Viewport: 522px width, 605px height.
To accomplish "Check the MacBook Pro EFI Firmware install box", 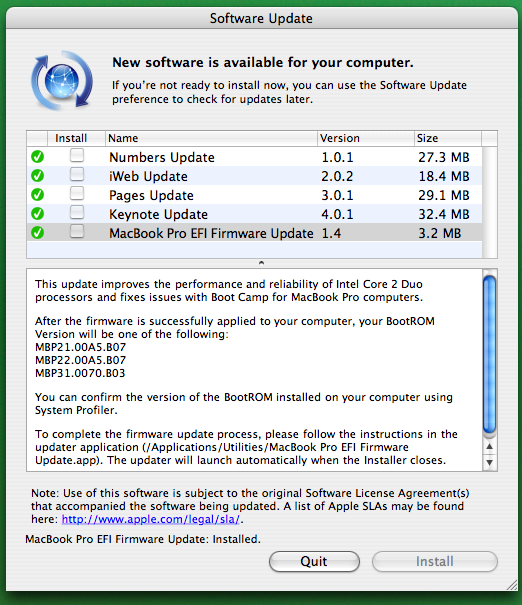I will coord(77,232).
